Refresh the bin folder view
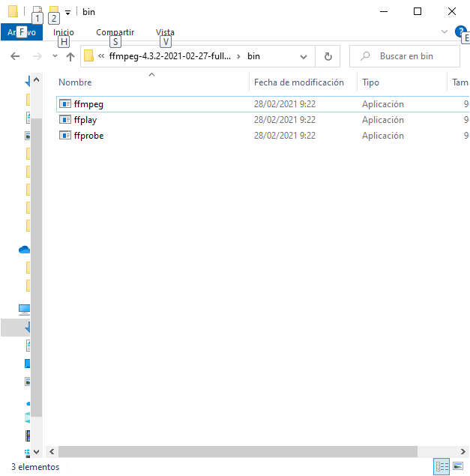 (x=328, y=56)
